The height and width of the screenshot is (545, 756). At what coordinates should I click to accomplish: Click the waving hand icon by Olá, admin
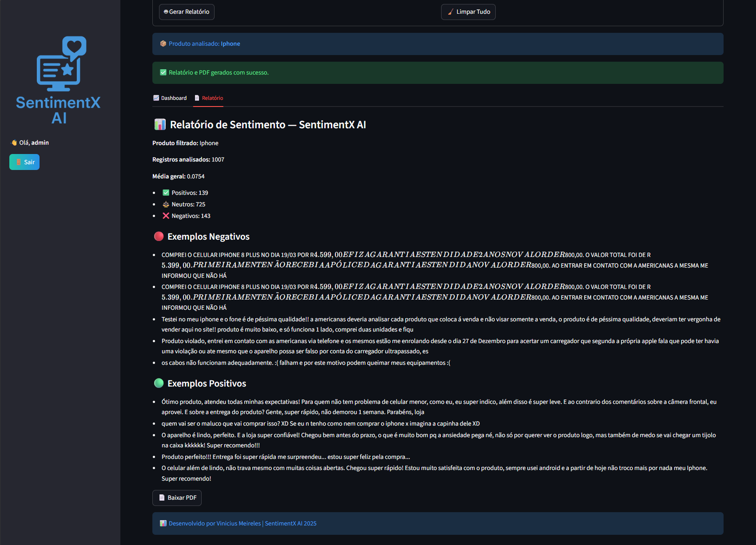(14, 142)
